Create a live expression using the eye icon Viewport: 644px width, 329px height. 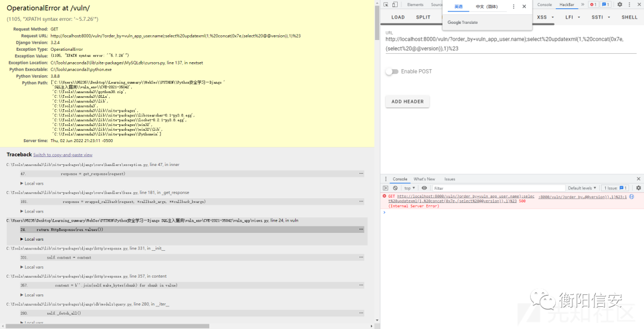[425, 188]
